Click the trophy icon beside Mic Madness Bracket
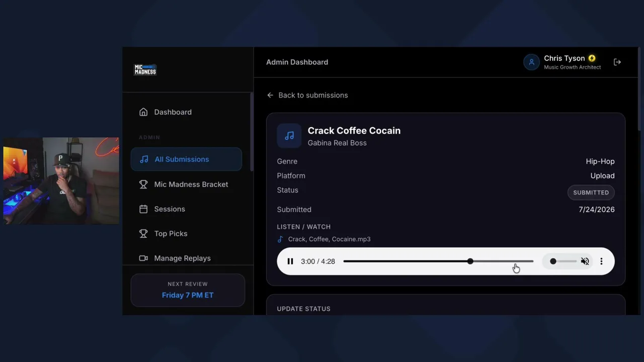 tap(143, 185)
